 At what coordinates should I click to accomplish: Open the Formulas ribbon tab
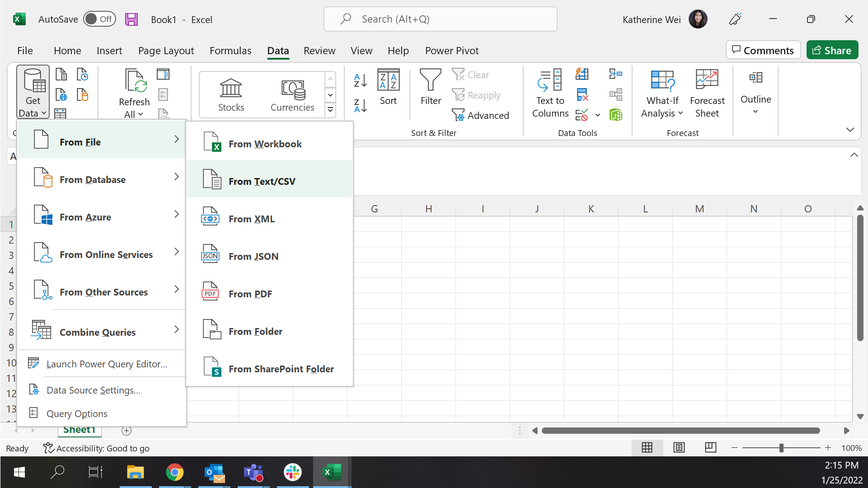[x=230, y=51]
